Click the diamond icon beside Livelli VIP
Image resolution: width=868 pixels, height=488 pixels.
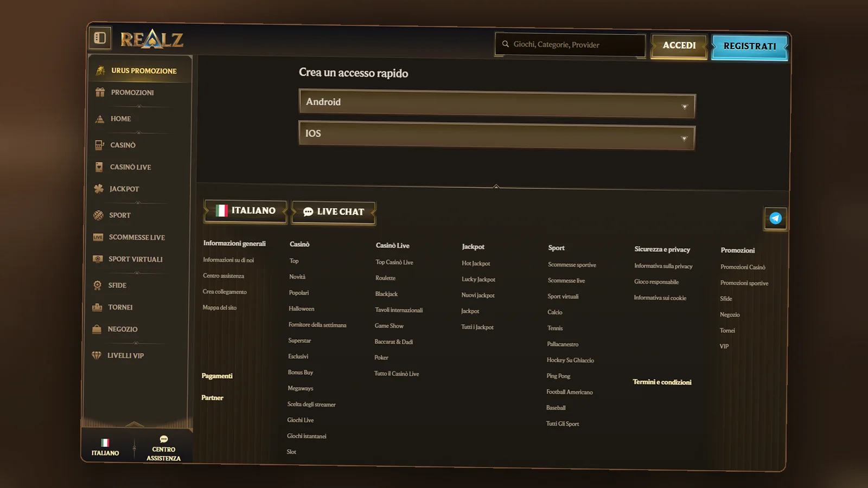click(97, 355)
